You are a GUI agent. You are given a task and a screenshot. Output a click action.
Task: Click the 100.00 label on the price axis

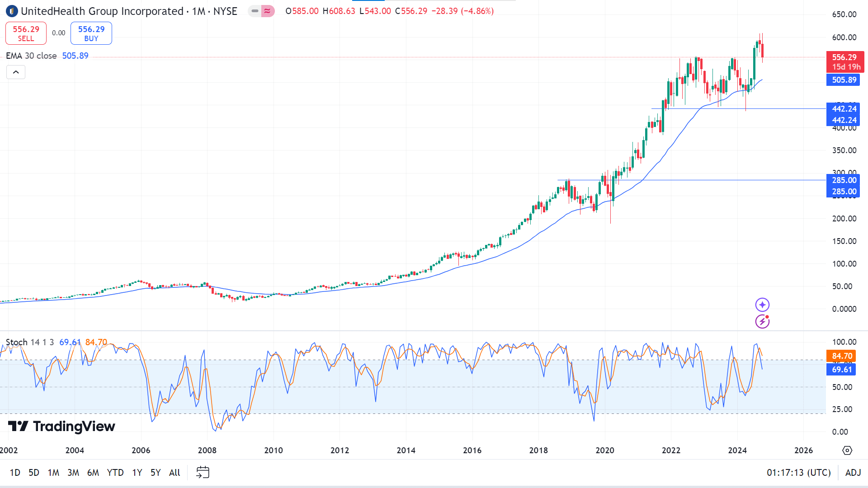click(x=844, y=264)
